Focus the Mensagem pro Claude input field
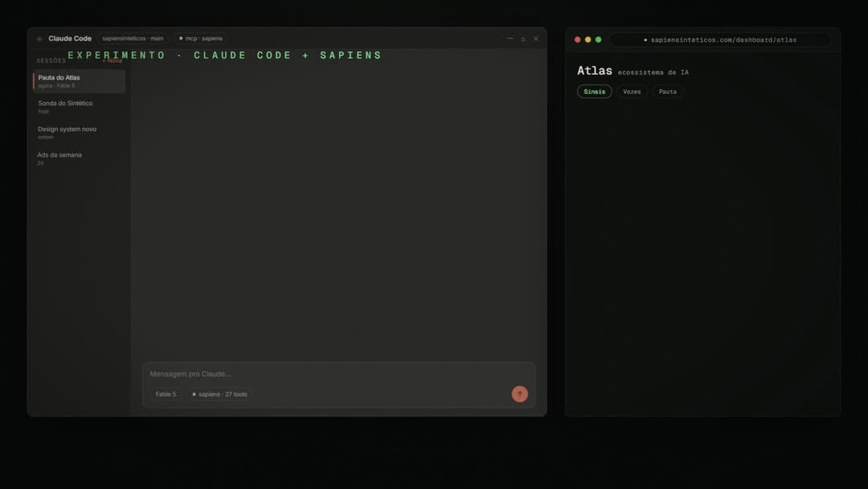The height and width of the screenshot is (489, 868). pyautogui.click(x=339, y=374)
